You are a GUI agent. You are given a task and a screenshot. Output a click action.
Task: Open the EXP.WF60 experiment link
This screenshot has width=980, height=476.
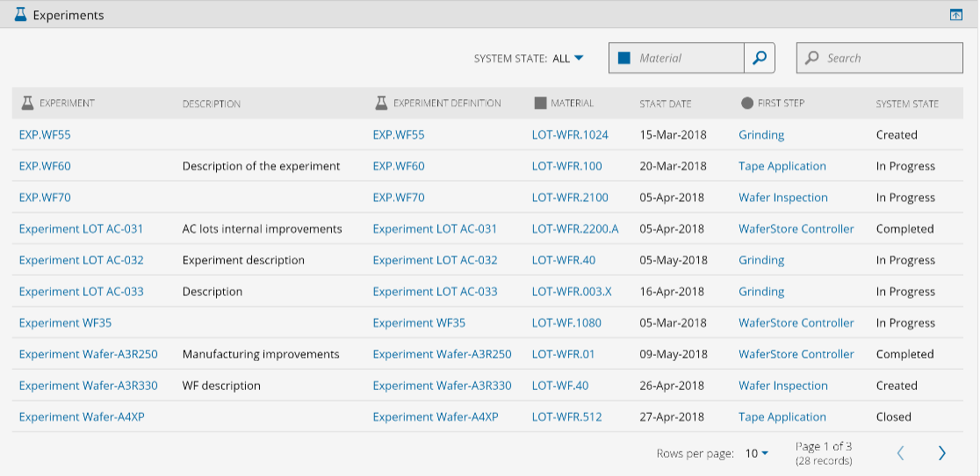pyautogui.click(x=45, y=166)
